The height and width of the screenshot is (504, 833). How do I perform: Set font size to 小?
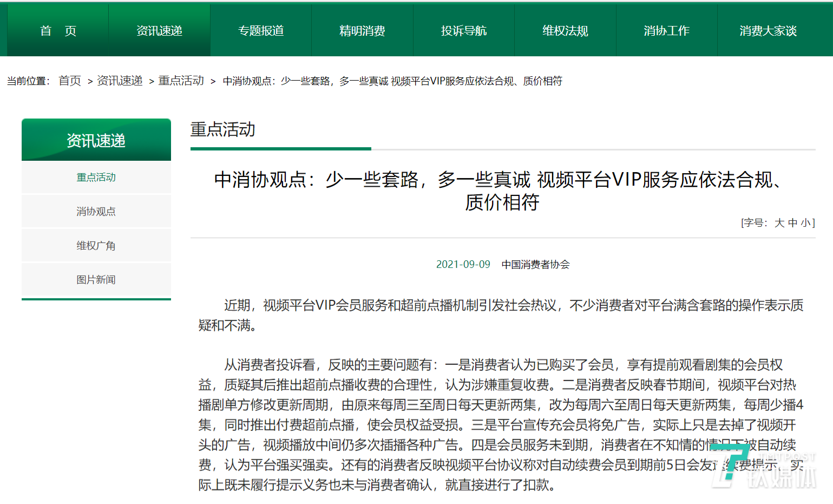pos(805,222)
